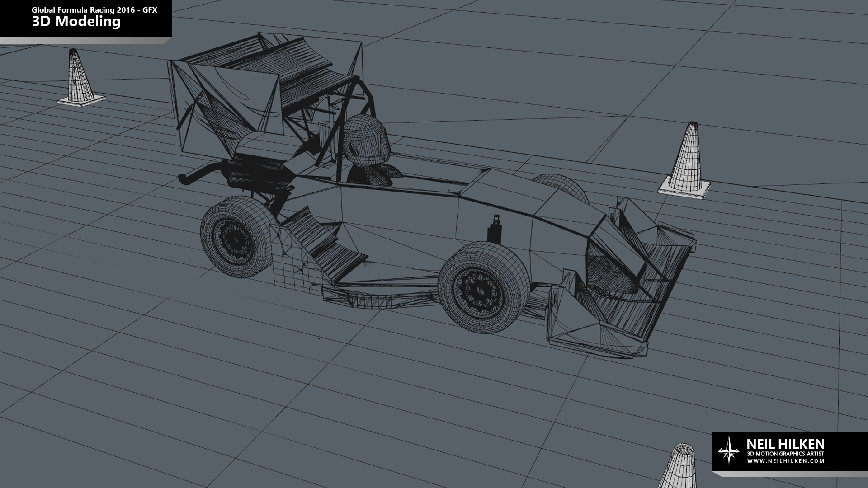Click the star compass logo icon
868x488 pixels.
(x=729, y=450)
